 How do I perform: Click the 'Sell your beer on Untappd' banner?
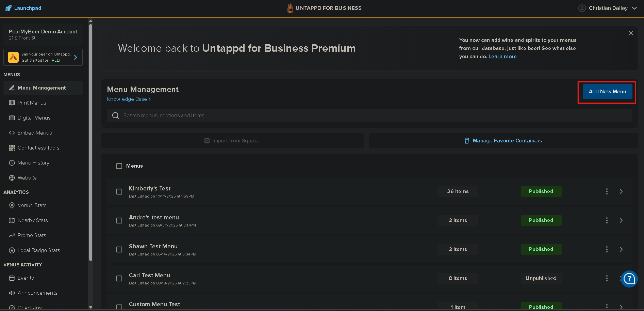click(43, 57)
